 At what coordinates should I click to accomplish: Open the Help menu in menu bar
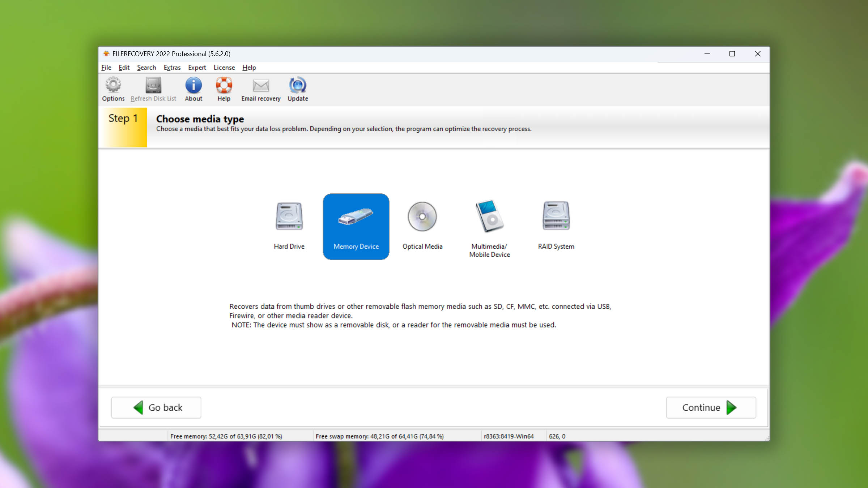[249, 68]
